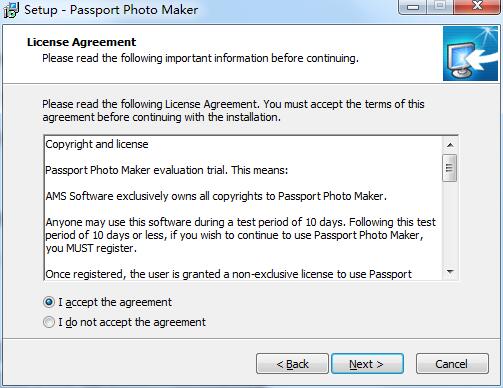Click the "AMS Software exclusively owns" sentence

(x=216, y=196)
